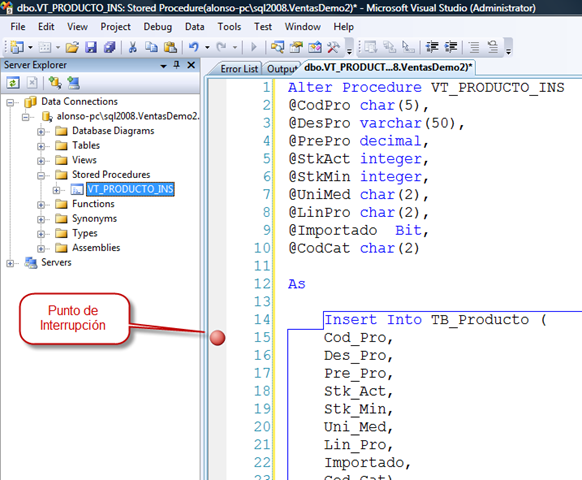The image size is (582, 480).
Task: Select the VT_PRODUCTO_INS stored procedure
Action: pyautogui.click(x=130, y=189)
